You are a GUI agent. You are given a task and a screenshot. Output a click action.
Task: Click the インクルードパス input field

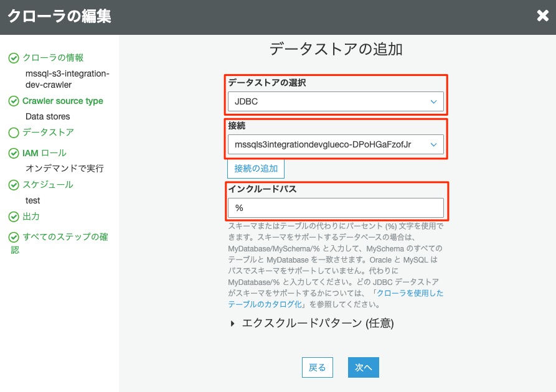(335, 208)
